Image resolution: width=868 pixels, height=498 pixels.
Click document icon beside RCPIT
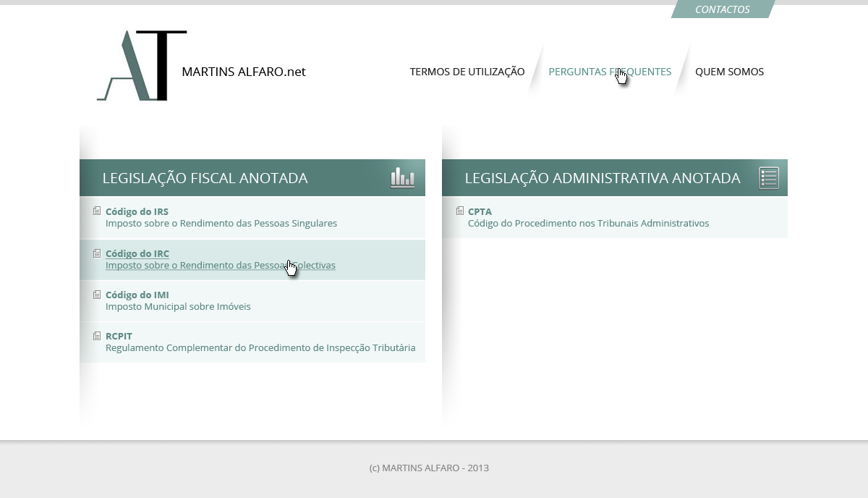97,336
